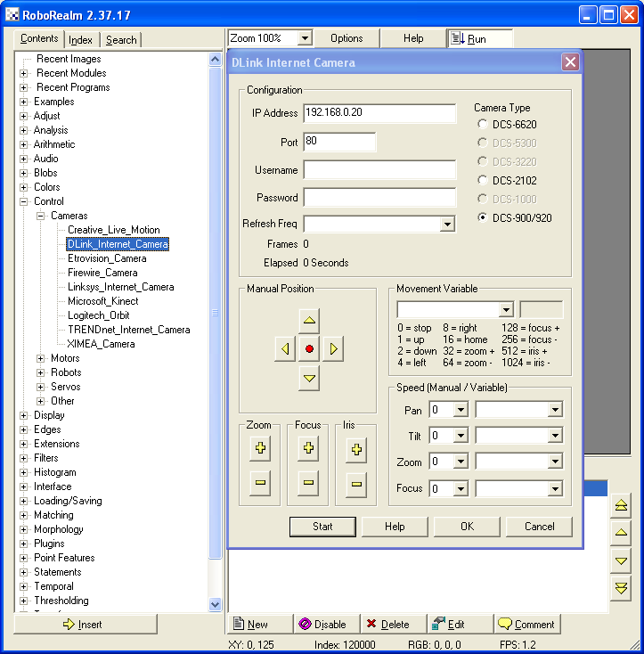Click the Iris plus button
Viewport: 644px width, 654px height.
click(356, 450)
